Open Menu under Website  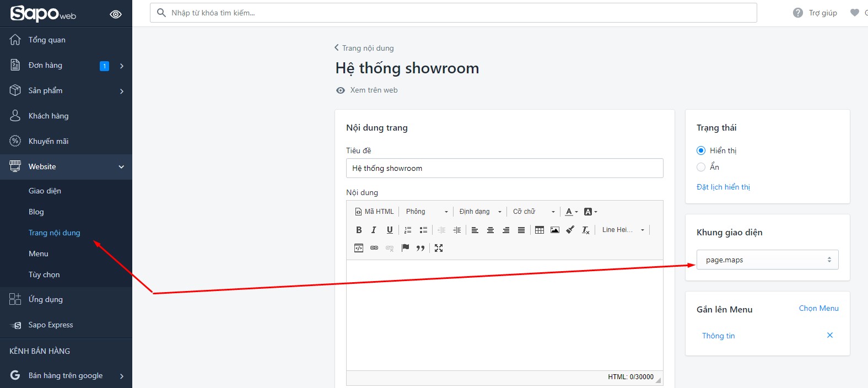pyautogui.click(x=39, y=254)
